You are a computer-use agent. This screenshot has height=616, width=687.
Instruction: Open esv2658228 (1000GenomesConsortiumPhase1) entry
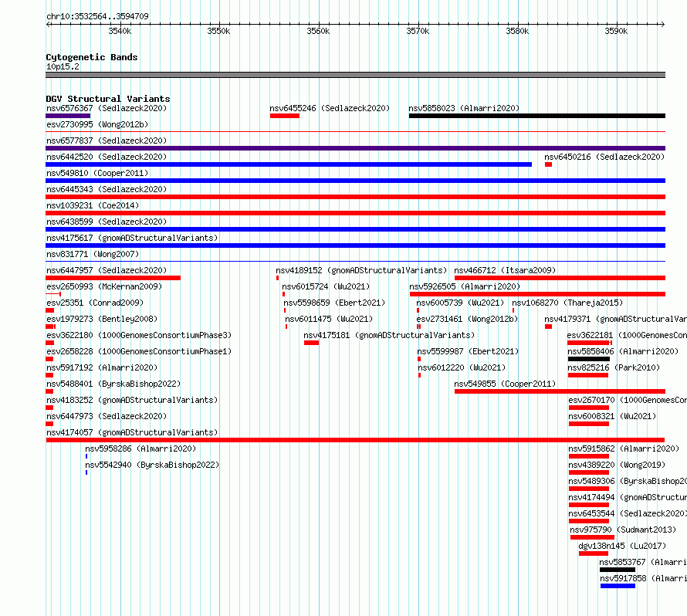click(139, 351)
